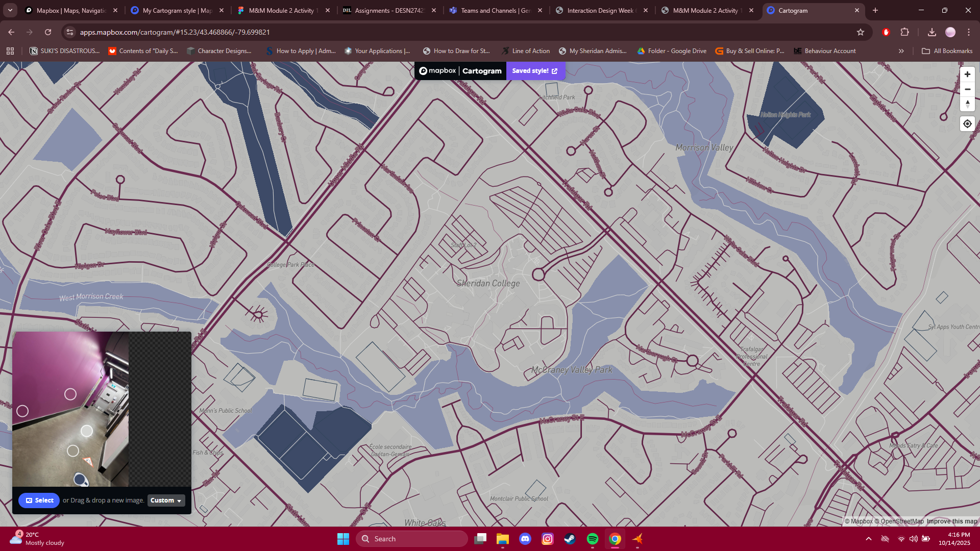Reset map bearing with the compass icon

967,104
